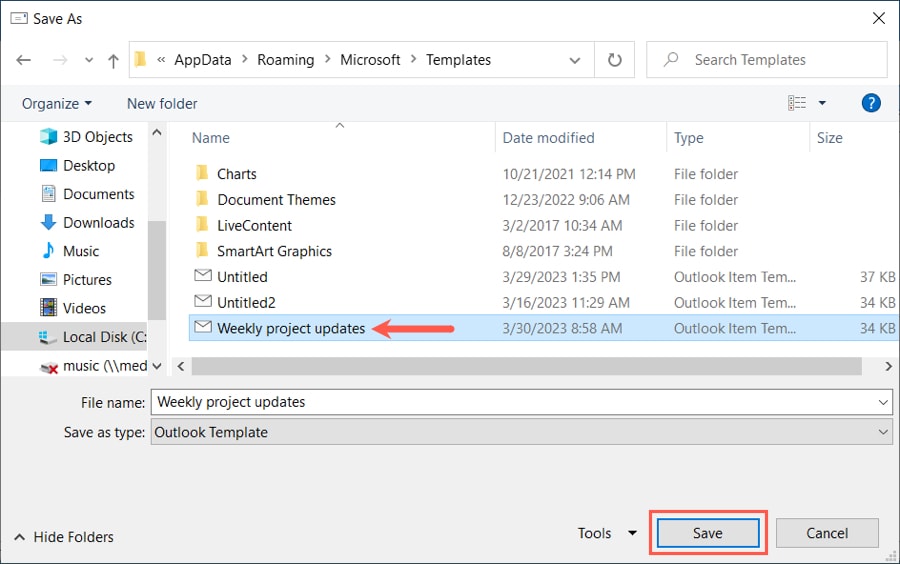This screenshot has width=900, height=564.
Task: Select Desktop in the navigation pane
Action: point(77,165)
